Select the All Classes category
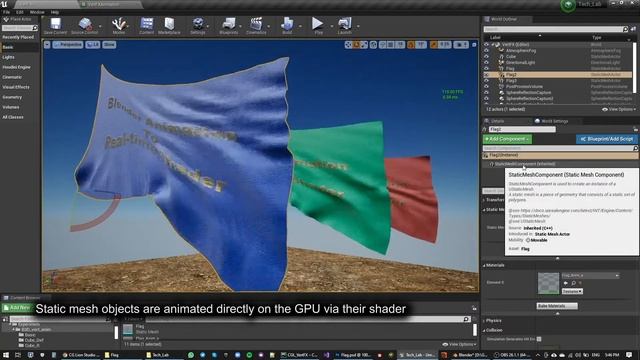The width and height of the screenshot is (640, 360). click(13, 117)
